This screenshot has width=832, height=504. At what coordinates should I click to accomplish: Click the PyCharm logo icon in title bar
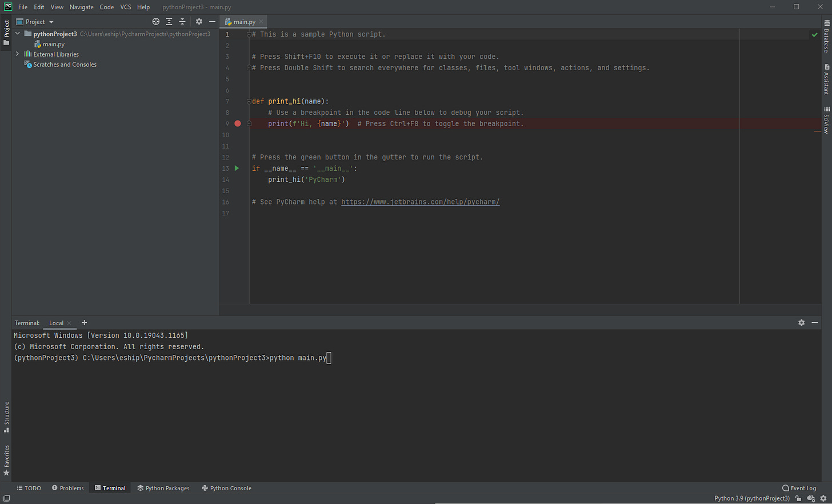pos(7,7)
